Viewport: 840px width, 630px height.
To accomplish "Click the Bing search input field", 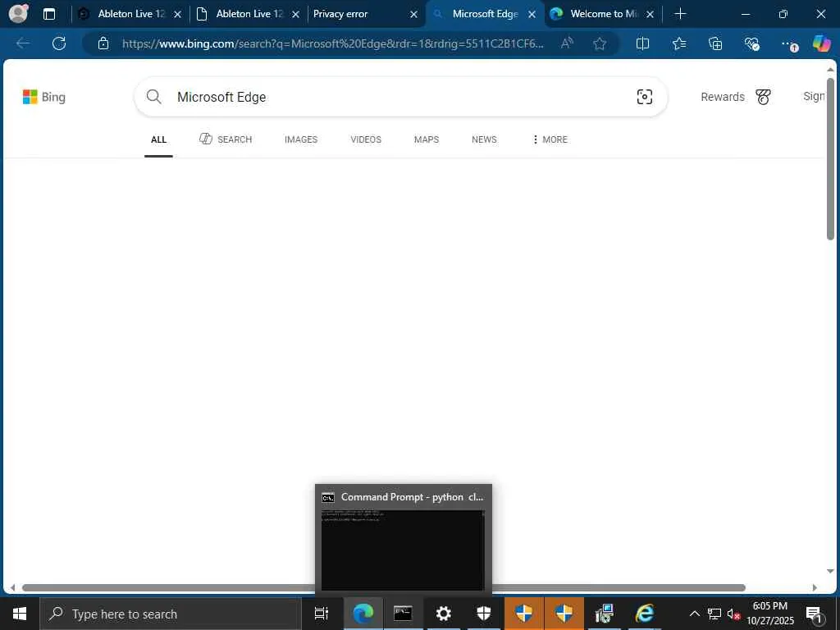I will 400,97.
